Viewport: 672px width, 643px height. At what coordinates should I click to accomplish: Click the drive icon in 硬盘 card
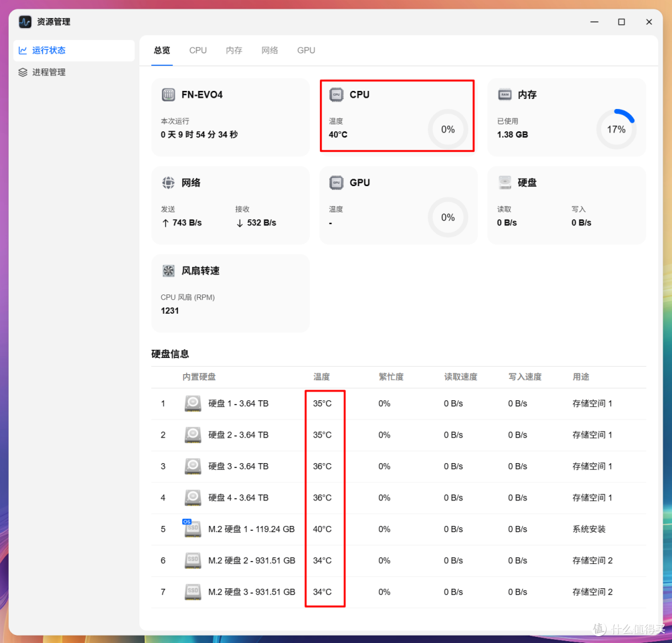coord(505,183)
